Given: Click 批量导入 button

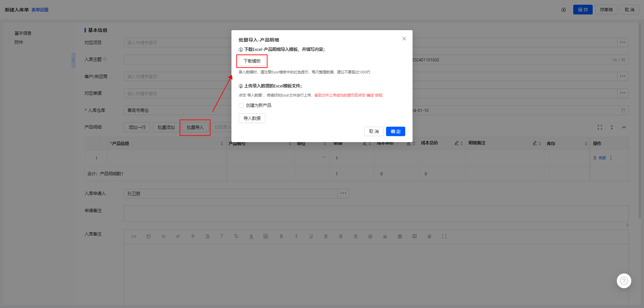Looking at the screenshot, I should point(195,127).
